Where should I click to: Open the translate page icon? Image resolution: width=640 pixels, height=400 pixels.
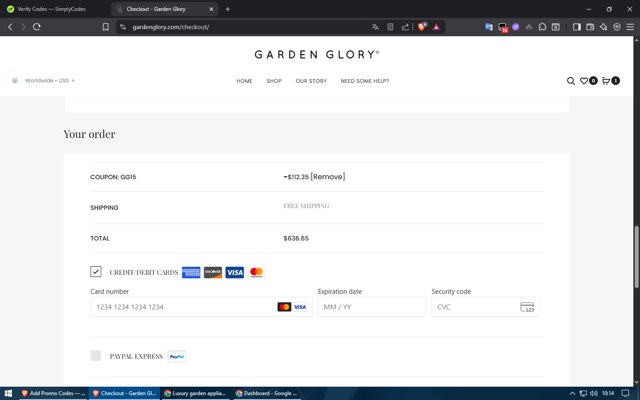coord(375,27)
